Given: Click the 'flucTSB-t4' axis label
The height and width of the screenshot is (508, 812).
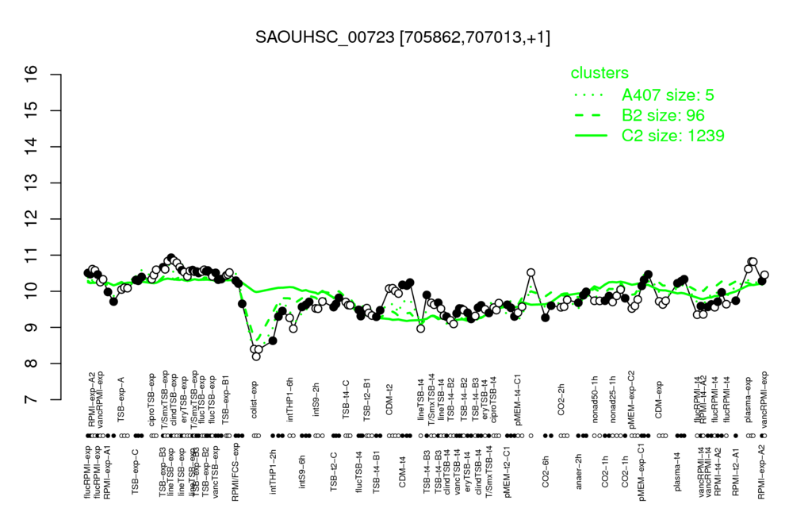Looking at the screenshot, I should point(360,470).
